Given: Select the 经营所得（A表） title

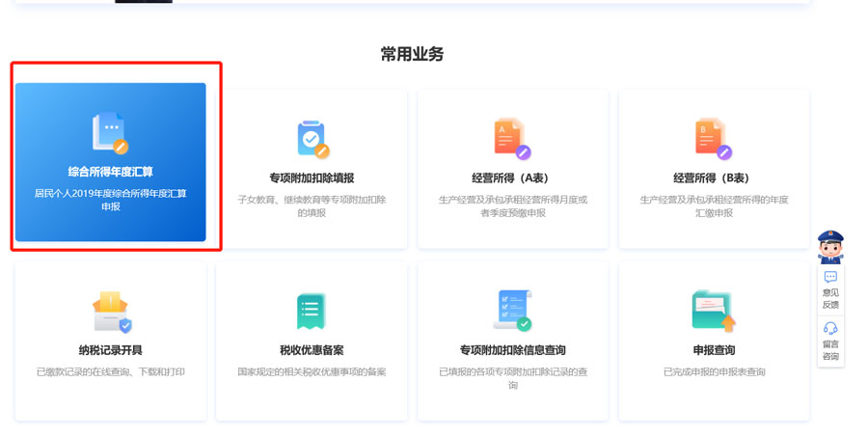Looking at the screenshot, I should (512, 178).
